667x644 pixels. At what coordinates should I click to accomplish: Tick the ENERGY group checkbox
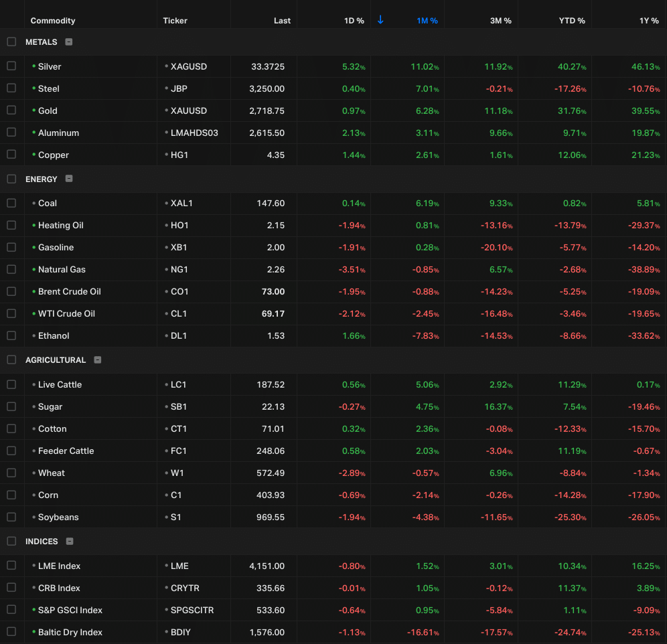tap(11, 179)
